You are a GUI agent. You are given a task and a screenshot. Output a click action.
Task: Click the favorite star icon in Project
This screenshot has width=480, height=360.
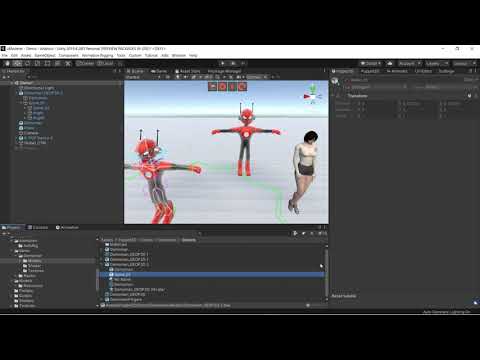(x=312, y=233)
